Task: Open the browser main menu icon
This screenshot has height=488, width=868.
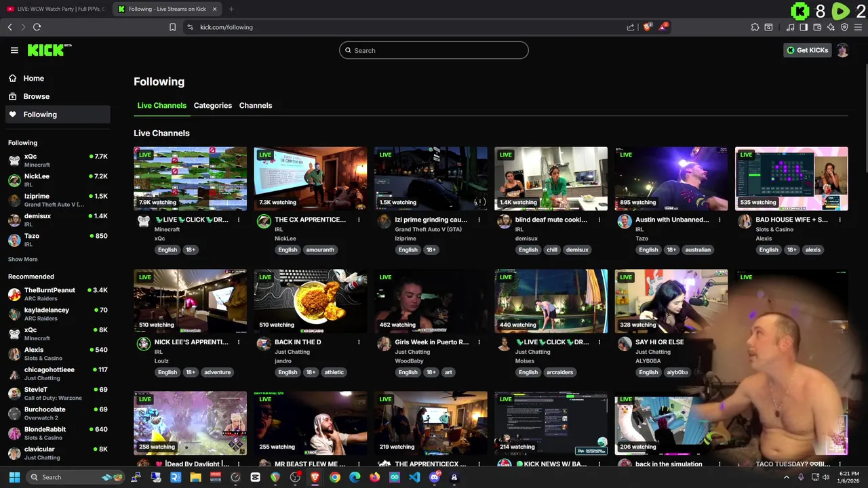Action: [859, 27]
